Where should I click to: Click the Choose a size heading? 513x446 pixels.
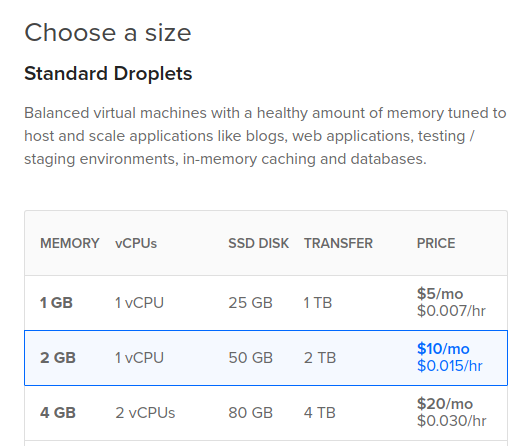108,33
